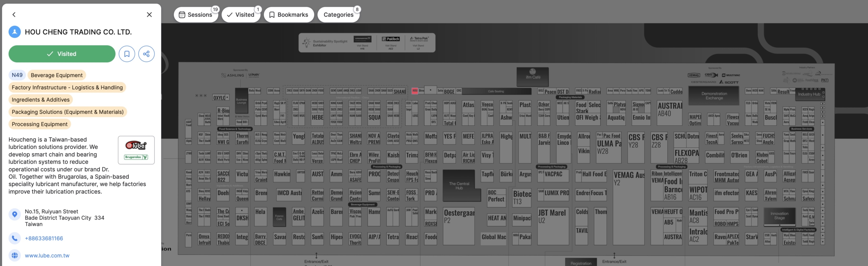Image resolution: width=868 pixels, height=266 pixels.
Task: Click the CBS booth labeled Z28
Action: [x=659, y=148]
